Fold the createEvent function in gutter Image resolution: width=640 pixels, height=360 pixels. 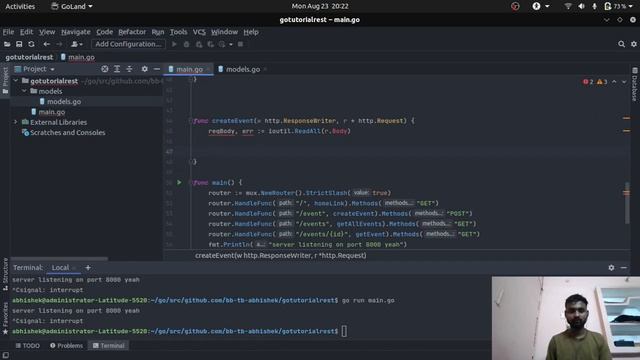[x=191, y=121]
